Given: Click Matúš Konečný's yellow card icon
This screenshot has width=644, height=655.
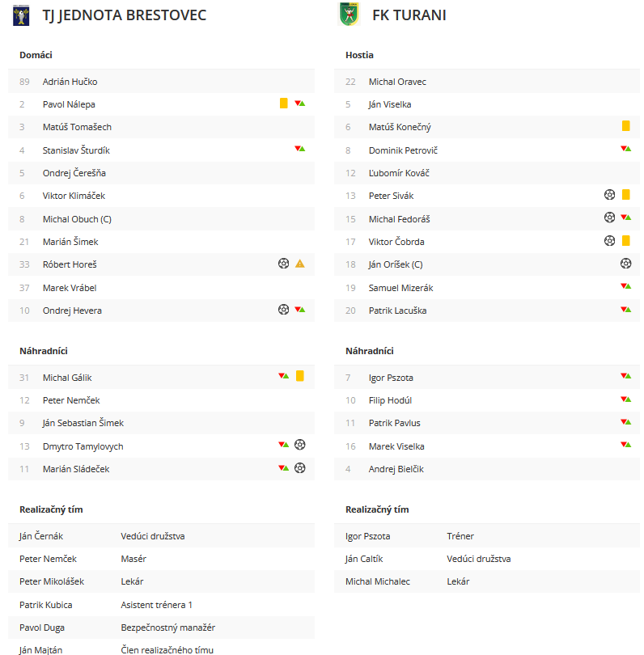Looking at the screenshot, I should (x=625, y=125).
